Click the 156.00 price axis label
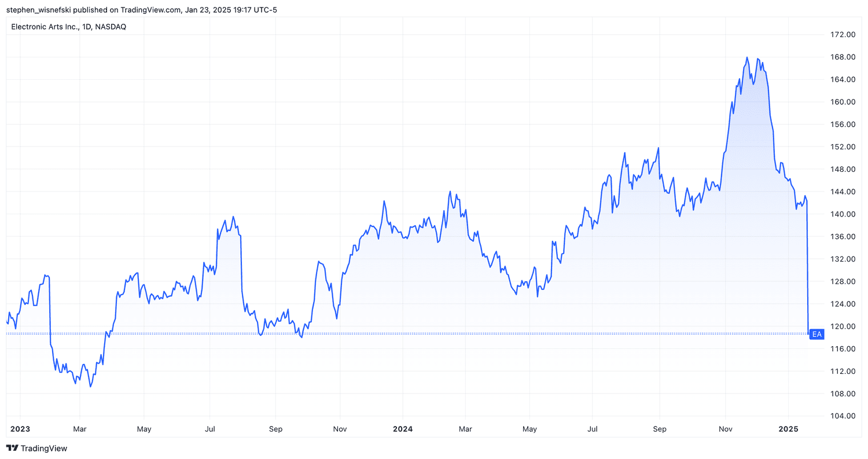868x459 pixels. (x=843, y=124)
